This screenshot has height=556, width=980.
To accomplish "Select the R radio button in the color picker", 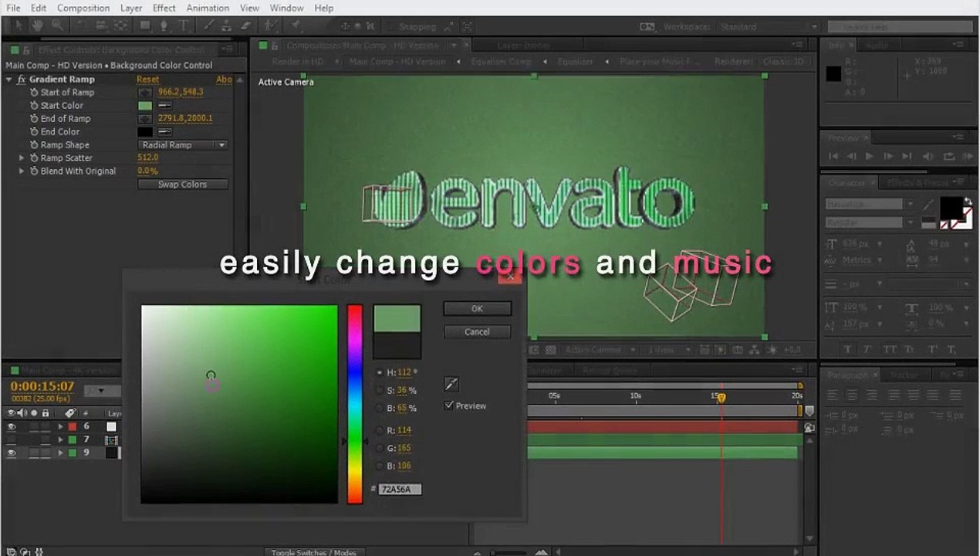I will pos(380,430).
